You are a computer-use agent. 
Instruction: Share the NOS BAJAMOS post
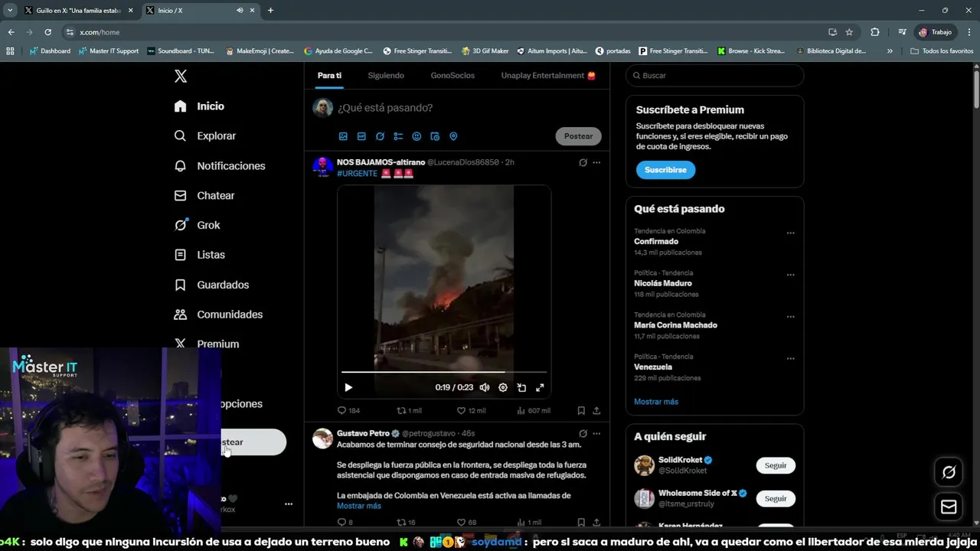pos(596,411)
